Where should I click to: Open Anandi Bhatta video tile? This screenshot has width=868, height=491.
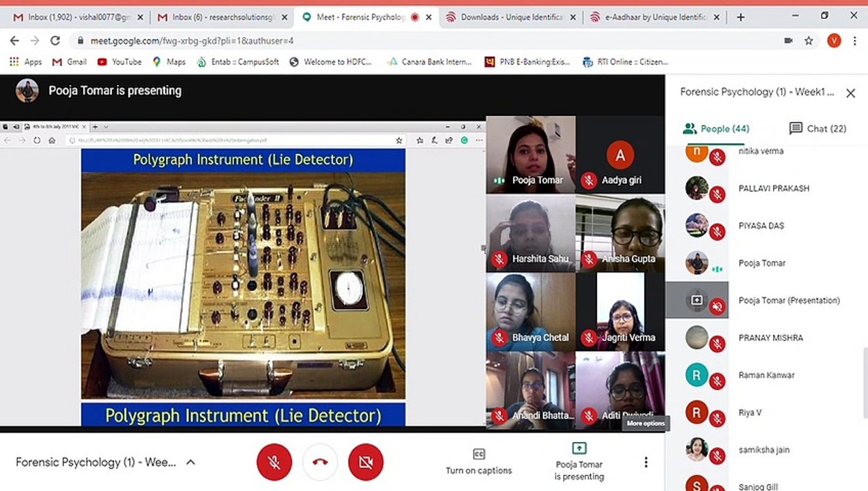(531, 390)
